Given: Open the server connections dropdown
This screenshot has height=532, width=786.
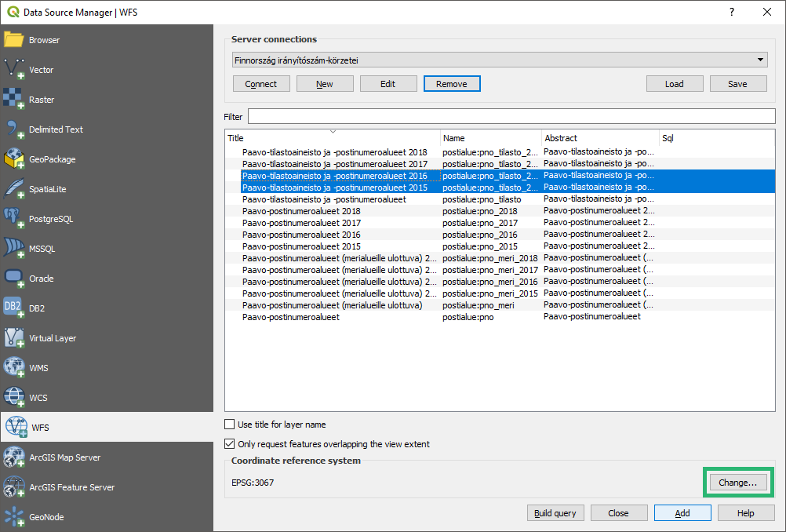Looking at the screenshot, I should tap(500, 60).
